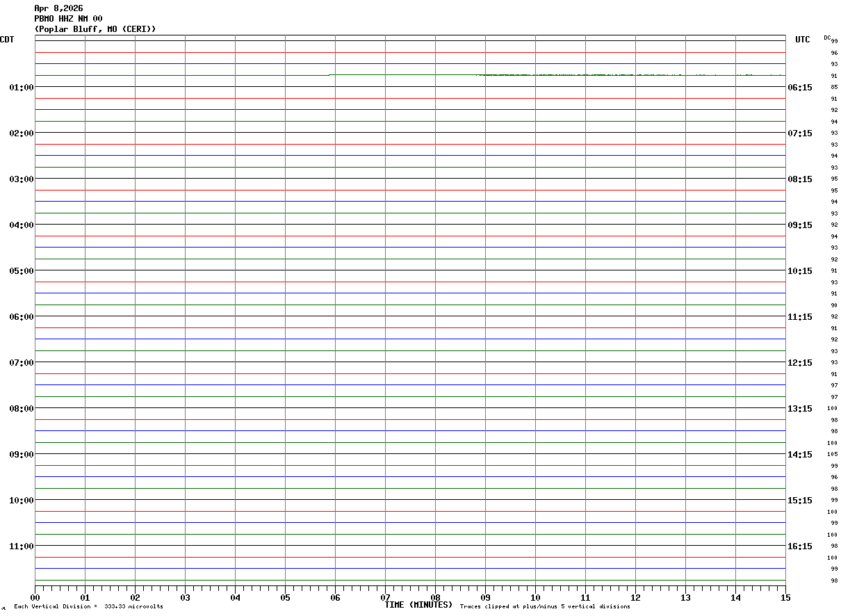Click the 10:15 UTC time label

[x=800, y=271]
